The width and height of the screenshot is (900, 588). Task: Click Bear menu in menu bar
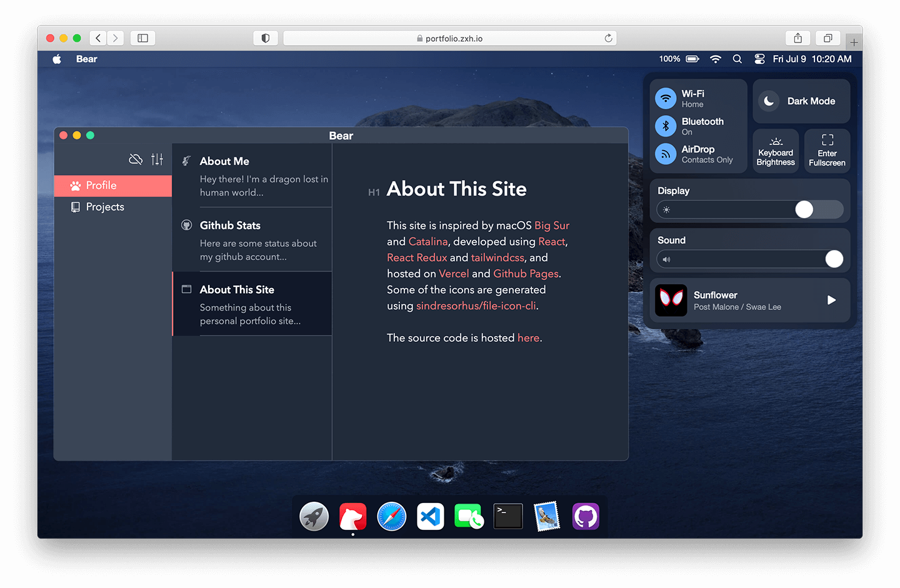(x=87, y=59)
